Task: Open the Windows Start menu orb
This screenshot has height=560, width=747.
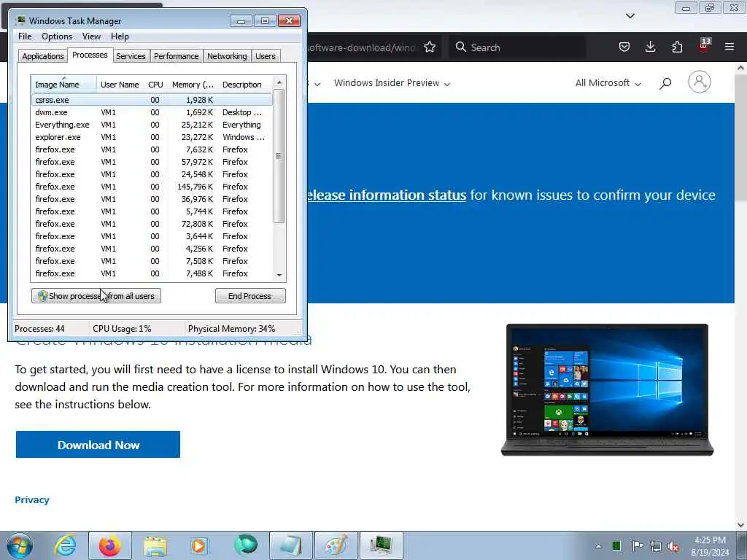Action: pos(20,545)
